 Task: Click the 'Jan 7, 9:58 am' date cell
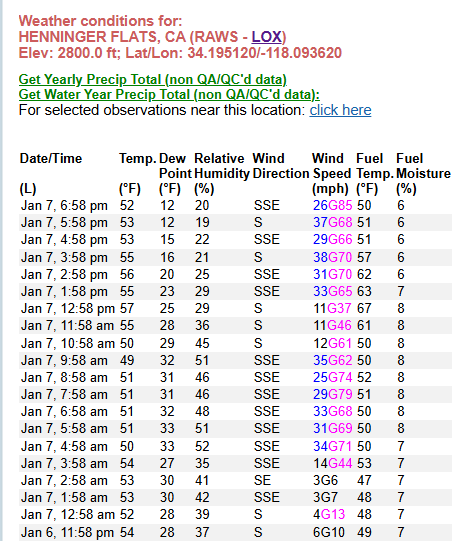(64, 361)
